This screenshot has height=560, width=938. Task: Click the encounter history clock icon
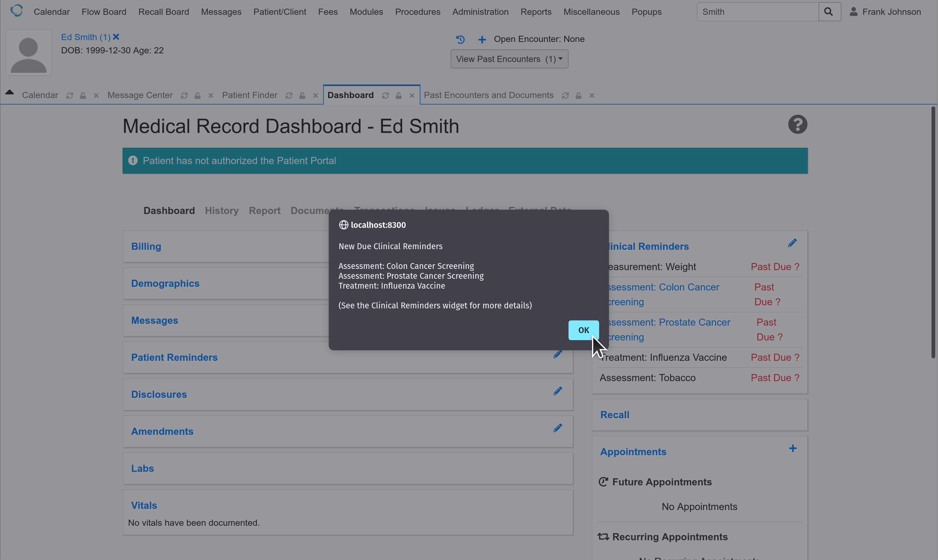pyautogui.click(x=460, y=39)
